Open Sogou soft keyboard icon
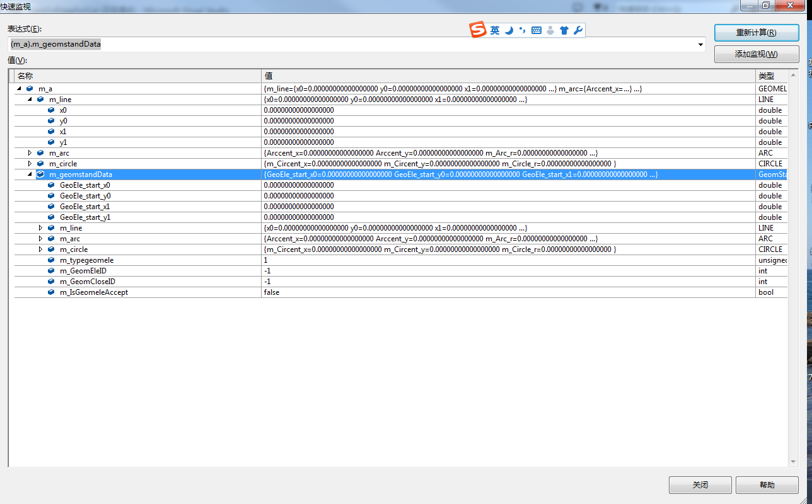Viewport: 812px width, 504px height. (x=536, y=30)
